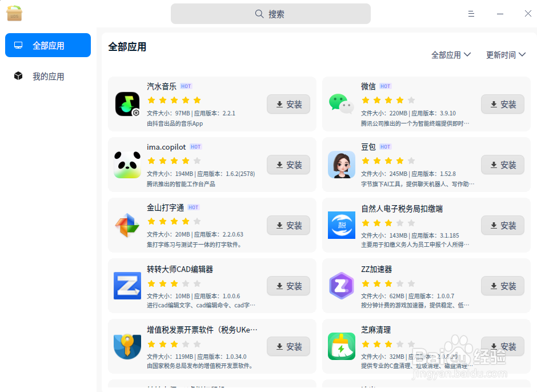The image size is (537, 392).
Task: Expand the 全部应用 filter dropdown
Action: coord(451,54)
